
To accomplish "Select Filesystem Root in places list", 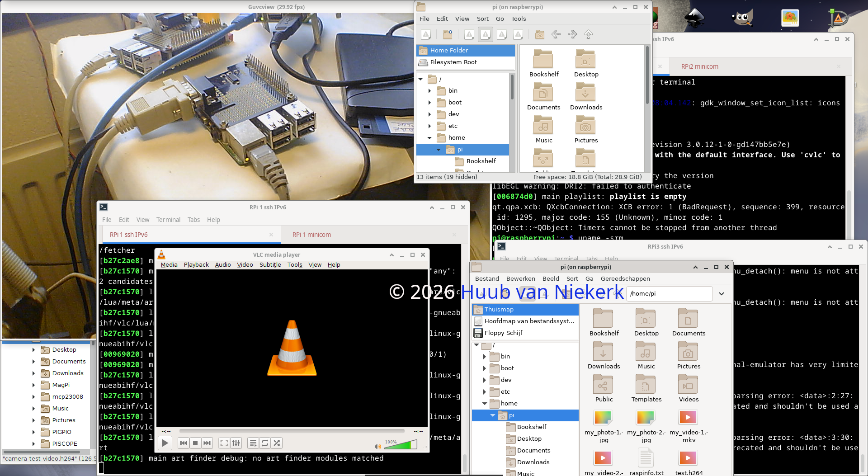I will pos(453,62).
